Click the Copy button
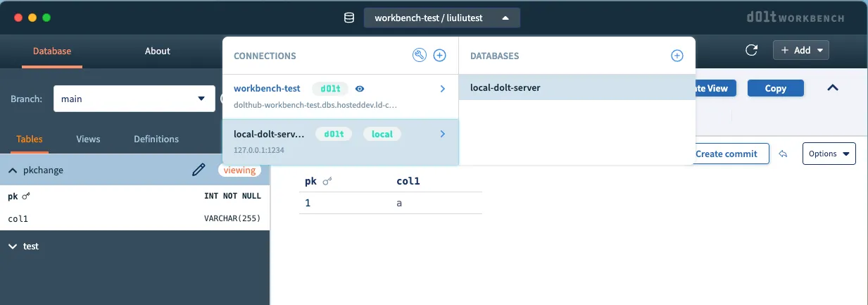The height and width of the screenshot is (305, 868). pyautogui.click(x=775, y=88)
